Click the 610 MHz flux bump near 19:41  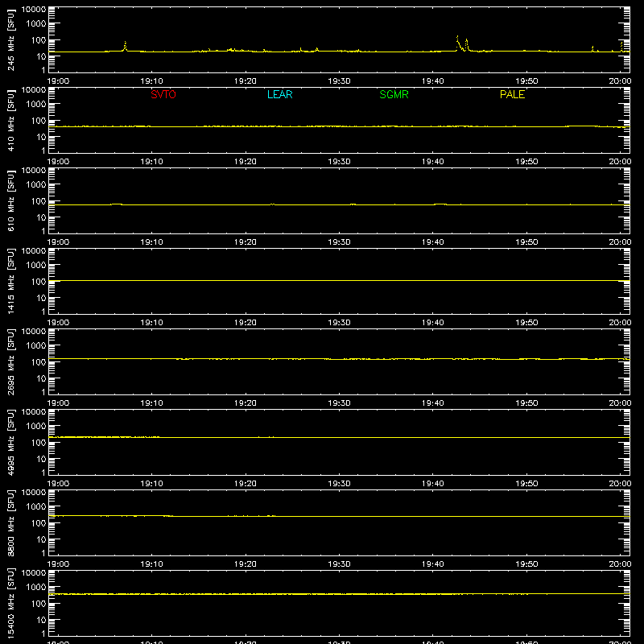(440, 204)
